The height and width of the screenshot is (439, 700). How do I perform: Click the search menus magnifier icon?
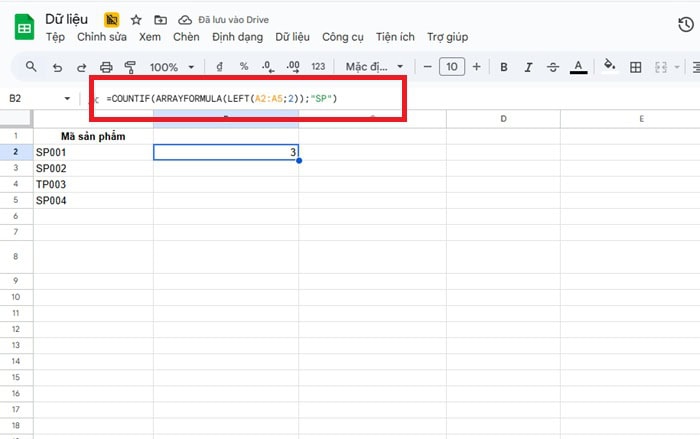31,67
